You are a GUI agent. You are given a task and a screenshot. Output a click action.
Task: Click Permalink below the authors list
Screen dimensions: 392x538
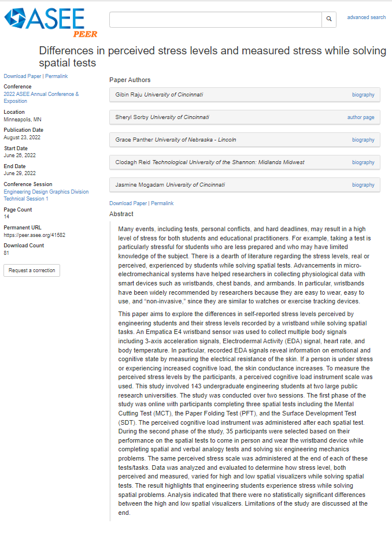pyautogui.click(x=162, y=203)
